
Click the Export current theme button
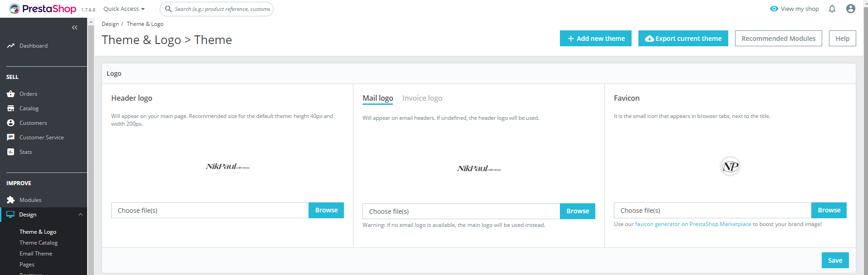pyautogui.click(x=683, y=39)
